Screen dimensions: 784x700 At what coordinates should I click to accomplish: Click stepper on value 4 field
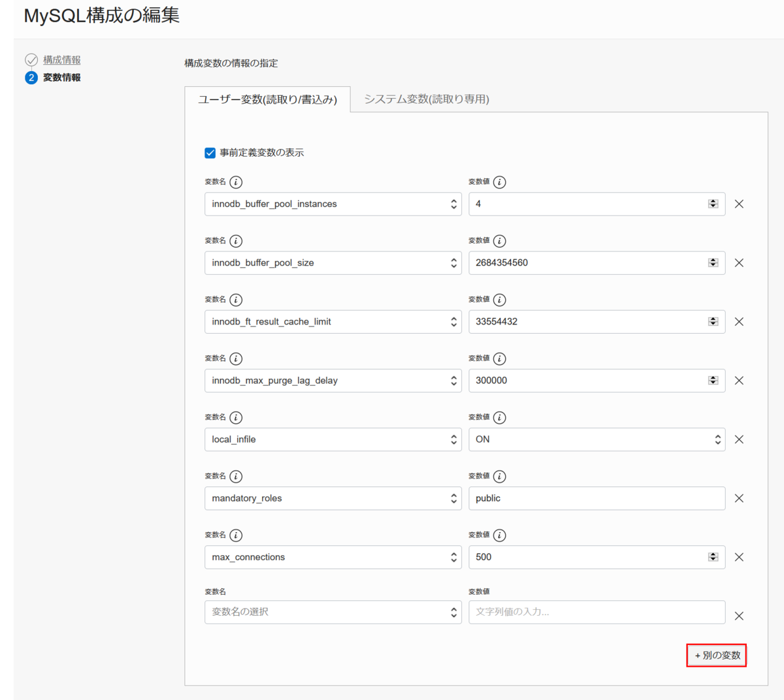coord(713,204)
